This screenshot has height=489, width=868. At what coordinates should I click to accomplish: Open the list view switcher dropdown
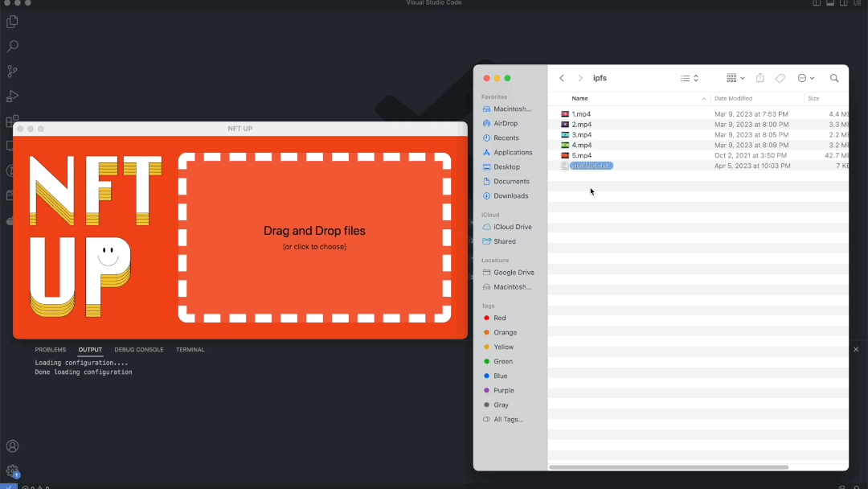(690, 78)
